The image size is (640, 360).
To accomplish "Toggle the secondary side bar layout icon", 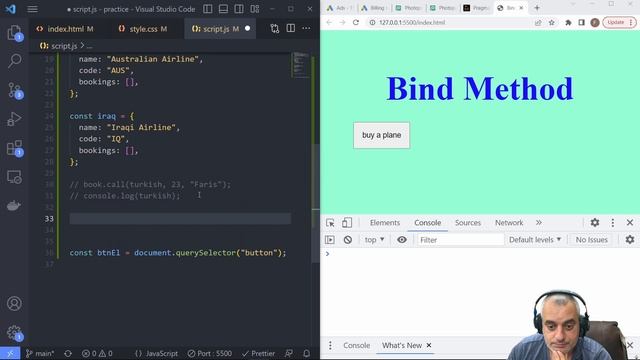I will click(x=239, y=9).
